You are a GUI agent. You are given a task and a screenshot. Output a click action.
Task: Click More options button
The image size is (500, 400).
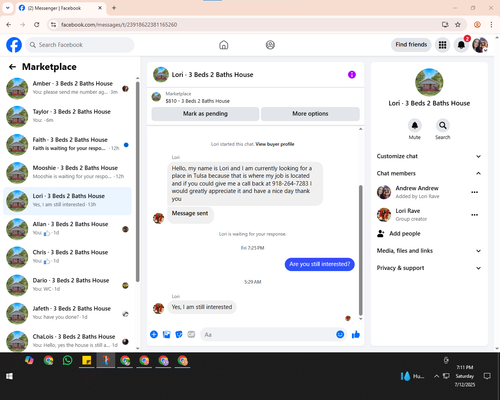310,114
